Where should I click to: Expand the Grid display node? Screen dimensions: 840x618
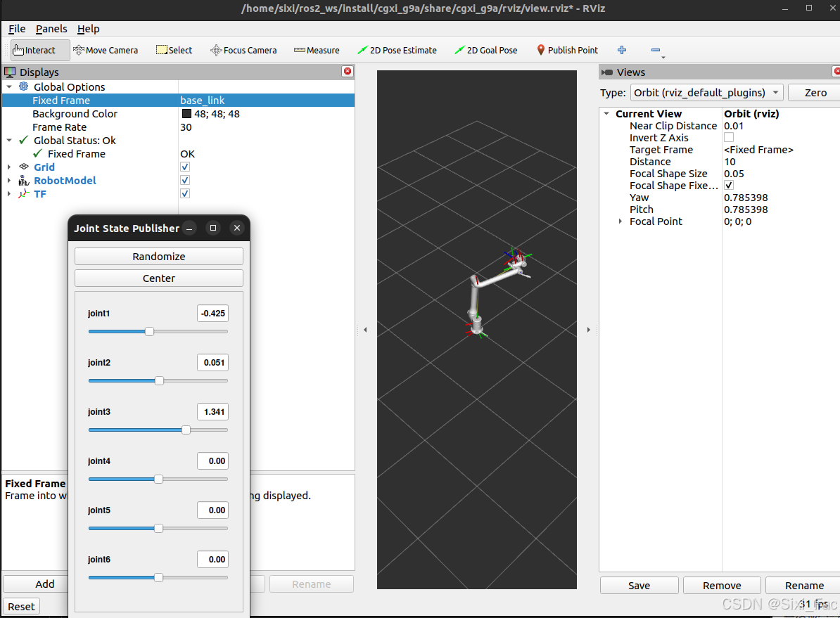pyautogui.click(x=9, y=167)
